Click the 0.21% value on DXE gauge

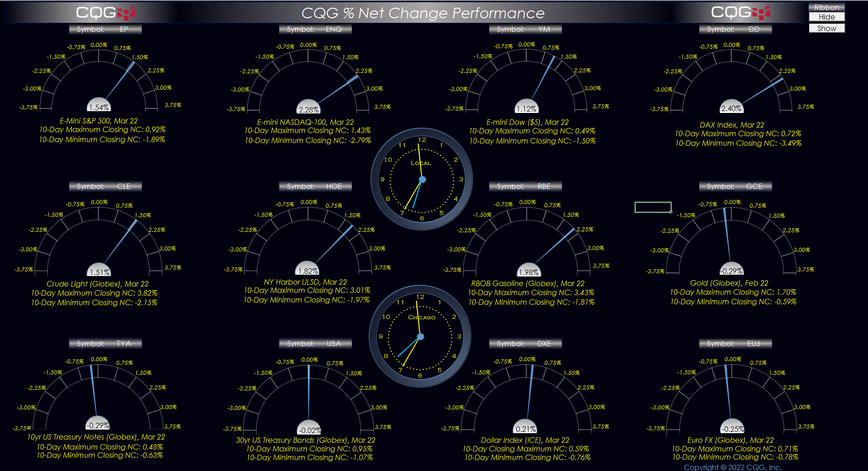click(x=526, y=429)
